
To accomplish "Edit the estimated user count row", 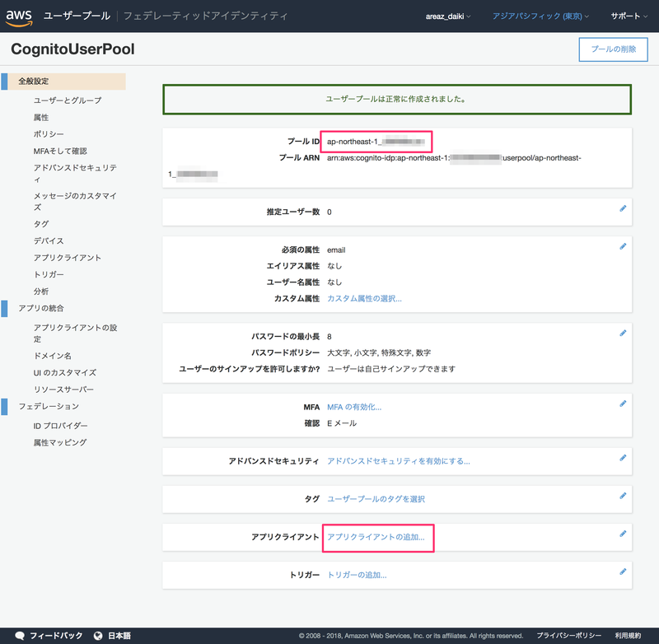I will pyautogui.click(x=623, y=208).
